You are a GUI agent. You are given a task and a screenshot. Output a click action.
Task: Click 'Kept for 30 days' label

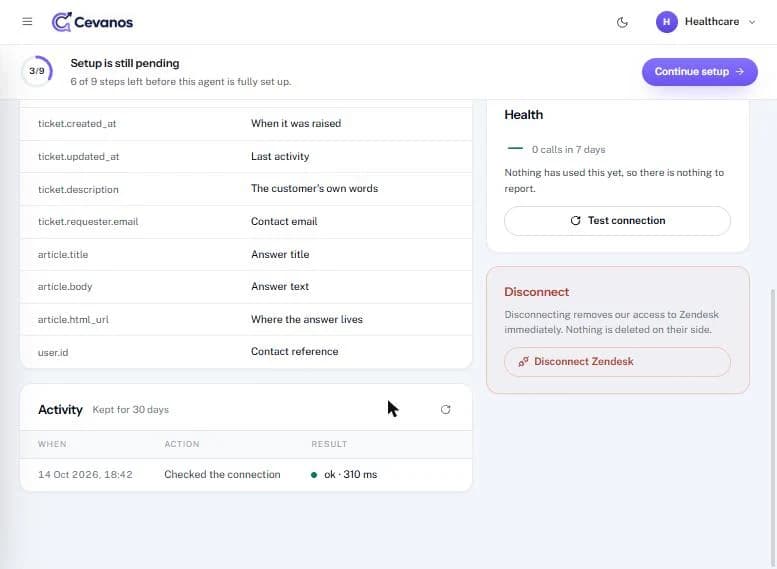pos(131,410)
